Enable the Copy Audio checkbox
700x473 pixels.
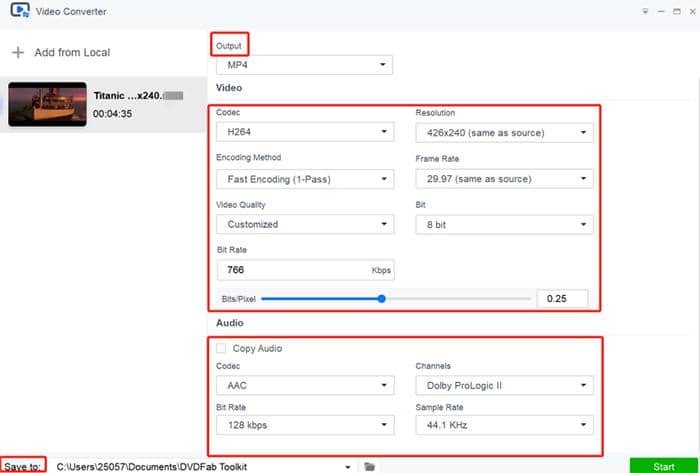pos(221,348)
